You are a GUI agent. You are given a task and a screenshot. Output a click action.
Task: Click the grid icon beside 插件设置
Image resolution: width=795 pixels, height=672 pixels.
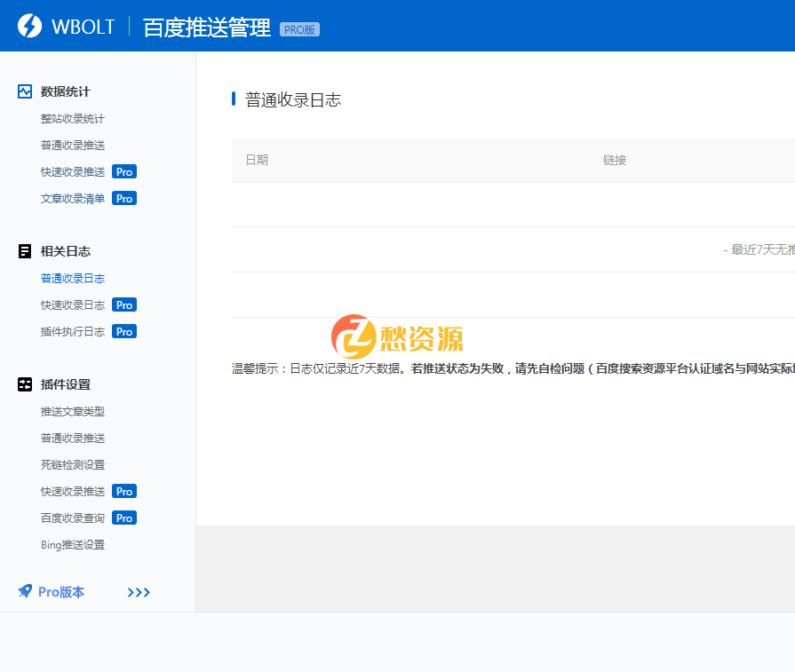pyautogui.click(x=24, y=383)
